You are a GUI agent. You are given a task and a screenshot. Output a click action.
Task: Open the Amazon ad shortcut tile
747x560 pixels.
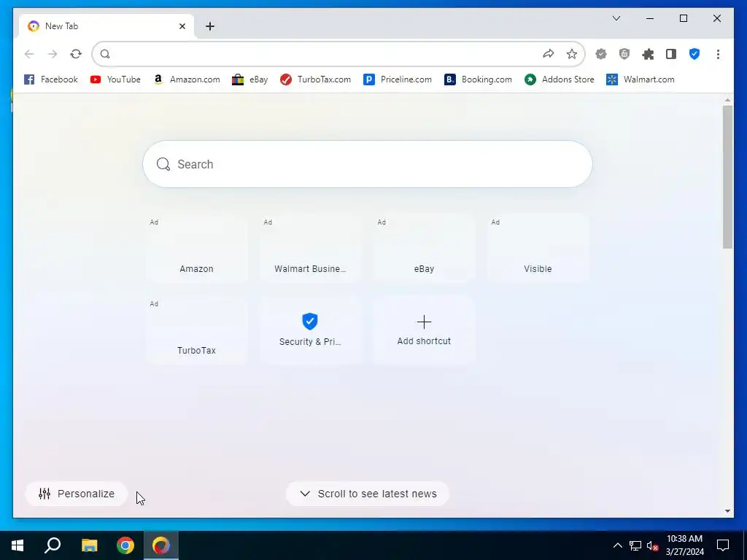[x=196, y=248]
